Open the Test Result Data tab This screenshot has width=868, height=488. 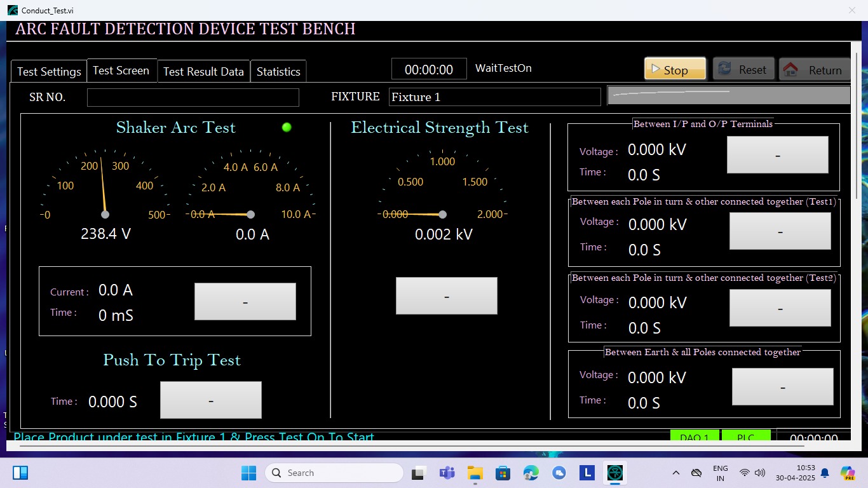(x=203, y=72)
